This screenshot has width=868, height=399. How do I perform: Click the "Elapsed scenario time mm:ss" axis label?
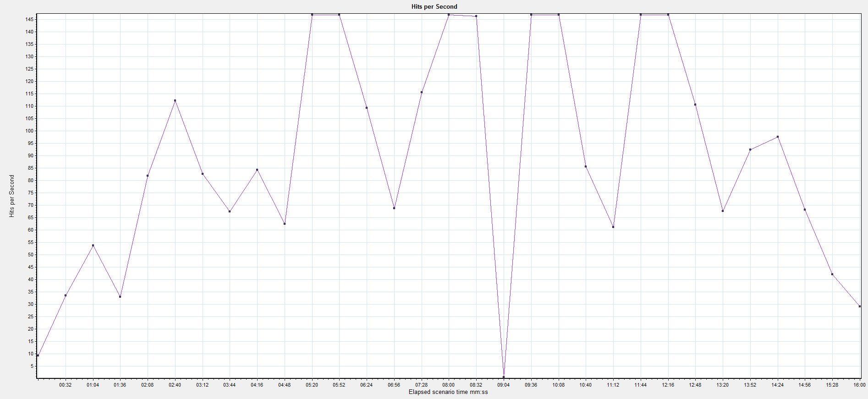448,392
